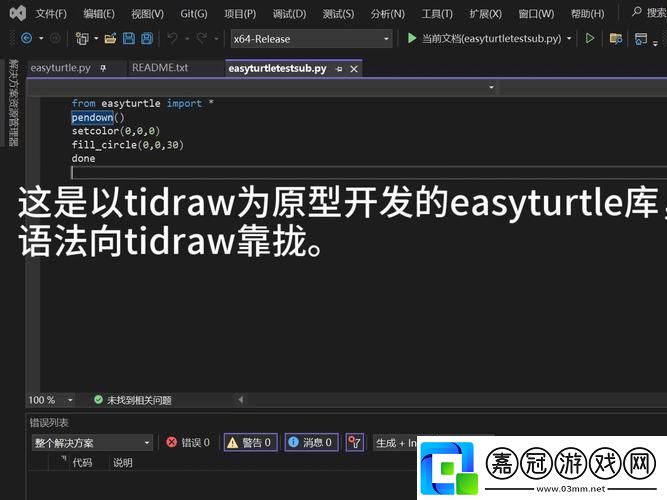Open the 视图(V) menu

coord(147,14)
